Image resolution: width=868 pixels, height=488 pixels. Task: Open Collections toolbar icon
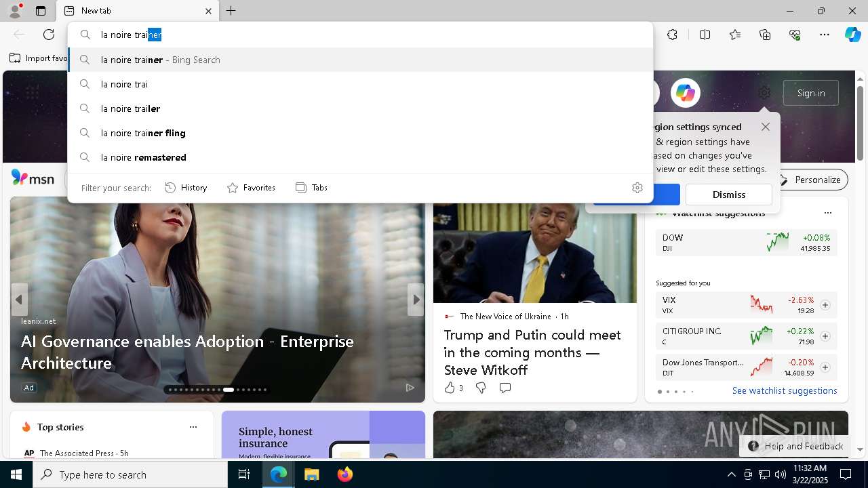coord(765,35)
